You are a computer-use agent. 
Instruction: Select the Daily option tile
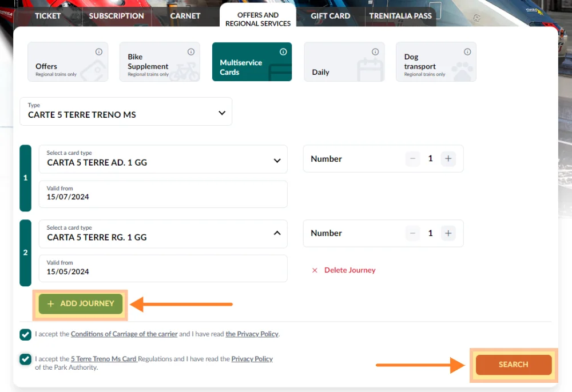click(x=344, y=62)
